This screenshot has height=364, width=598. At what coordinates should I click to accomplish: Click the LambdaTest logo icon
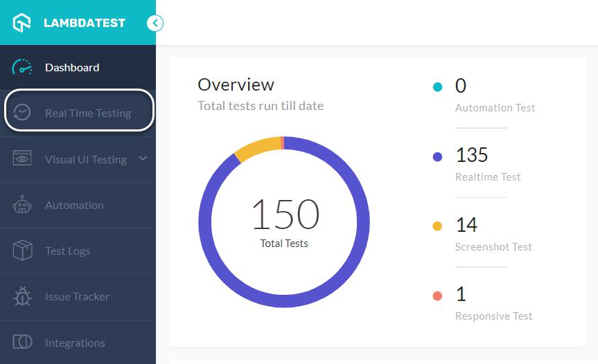click(21, 22)
